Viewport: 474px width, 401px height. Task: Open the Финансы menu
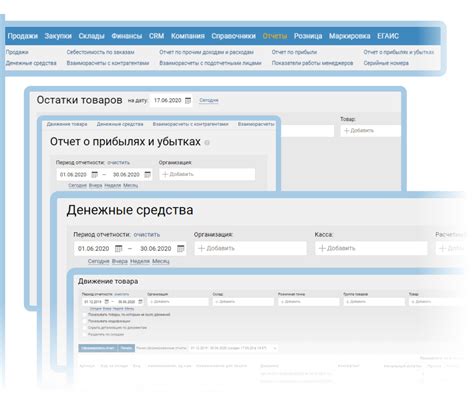tap(127, 36)
